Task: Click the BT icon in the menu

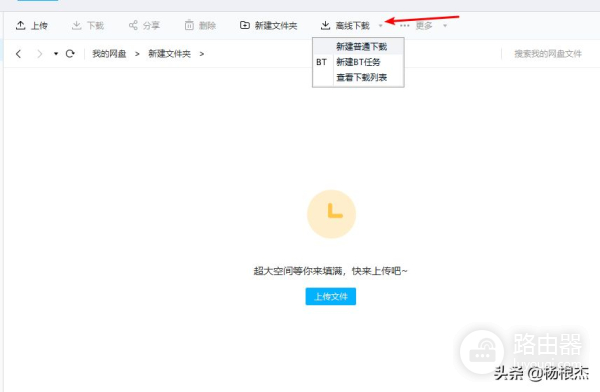Action: coord(321,62)
